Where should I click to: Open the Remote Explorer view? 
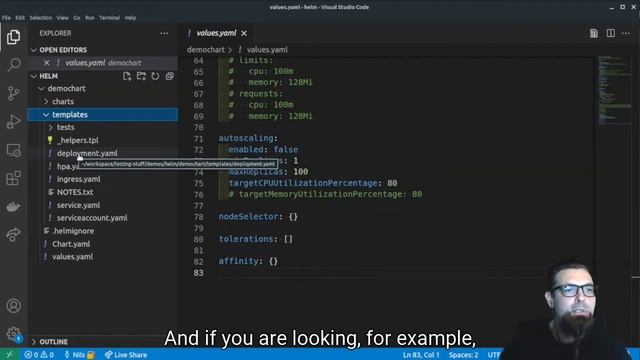click(13, 151)
